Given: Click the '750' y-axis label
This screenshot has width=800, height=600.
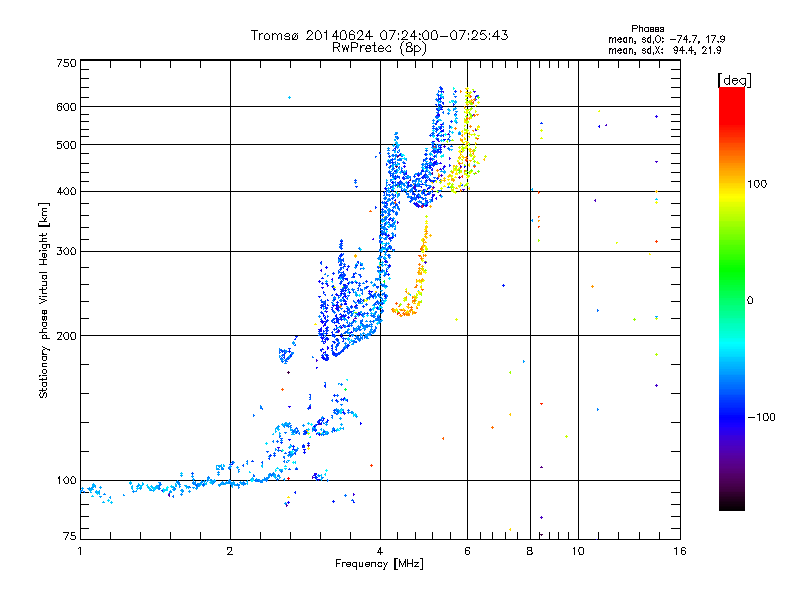Looking at the screenshot, I should 67,63.
